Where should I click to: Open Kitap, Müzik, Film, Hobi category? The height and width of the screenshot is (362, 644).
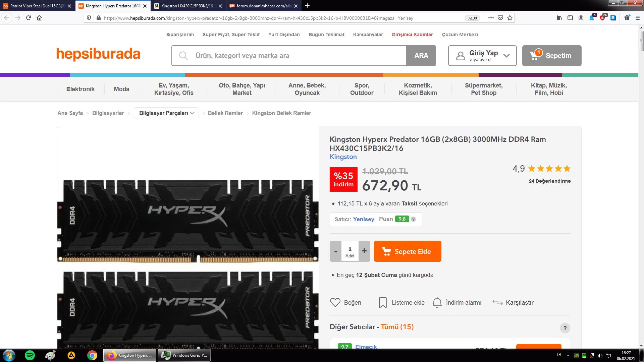(549, 89)
